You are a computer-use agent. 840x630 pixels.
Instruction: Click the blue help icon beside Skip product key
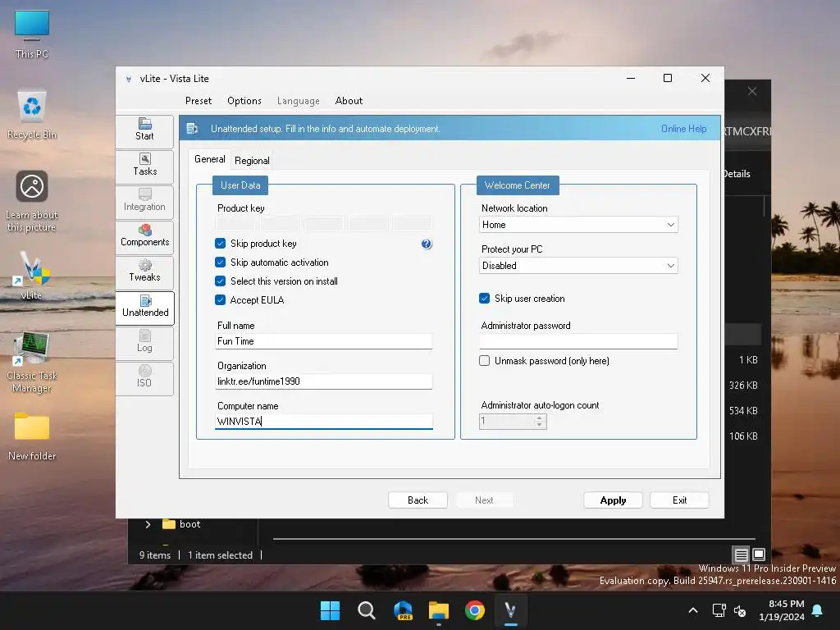coord(427,244)
